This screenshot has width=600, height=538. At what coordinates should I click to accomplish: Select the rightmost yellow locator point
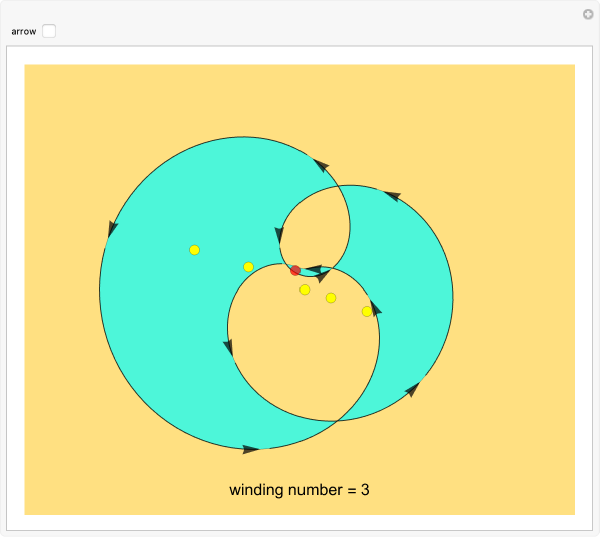pyautogui.click(x=367, y=312)
